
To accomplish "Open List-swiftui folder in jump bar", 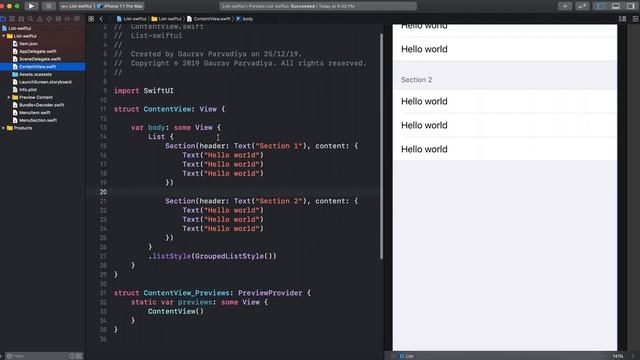I will tap(167, 19).
